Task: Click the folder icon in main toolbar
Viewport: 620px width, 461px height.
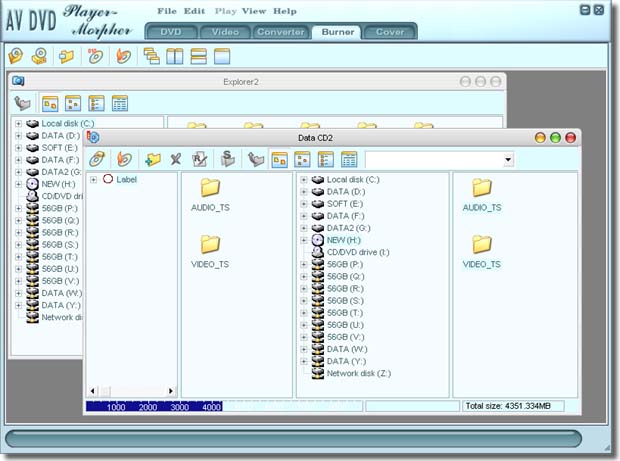Action: coord(66,56)
